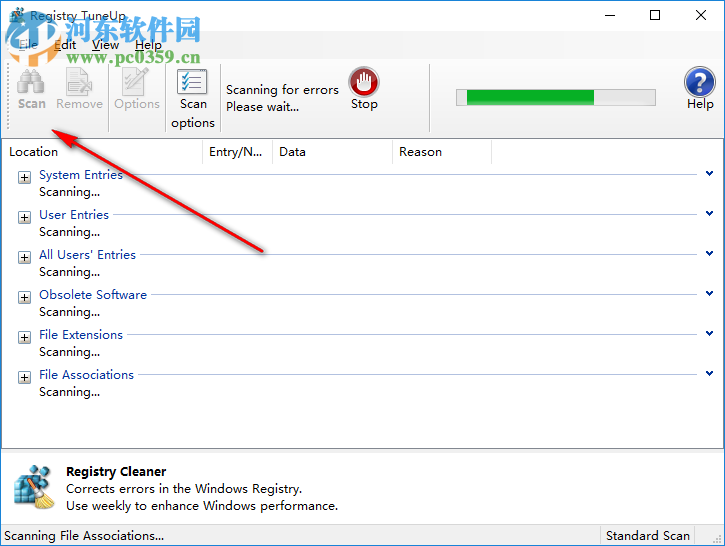Expand the User Entries tree node
Viewport: 725px width, 546px height.
click(x=25, y=217)
